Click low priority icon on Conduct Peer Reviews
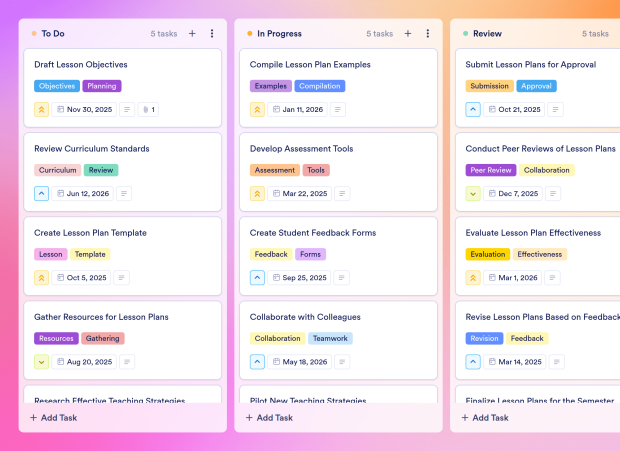Viewport: 620px width, 451px height. 473,194
